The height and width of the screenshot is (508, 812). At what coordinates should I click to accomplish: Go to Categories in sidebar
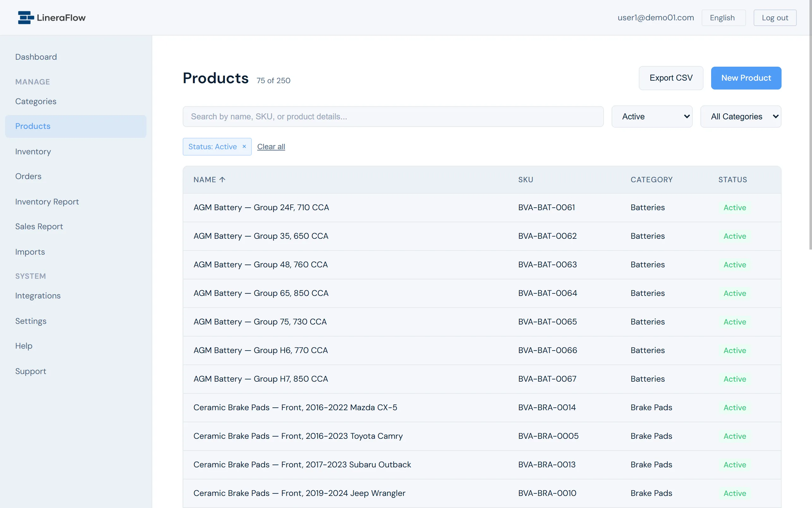tap(36, 102)
